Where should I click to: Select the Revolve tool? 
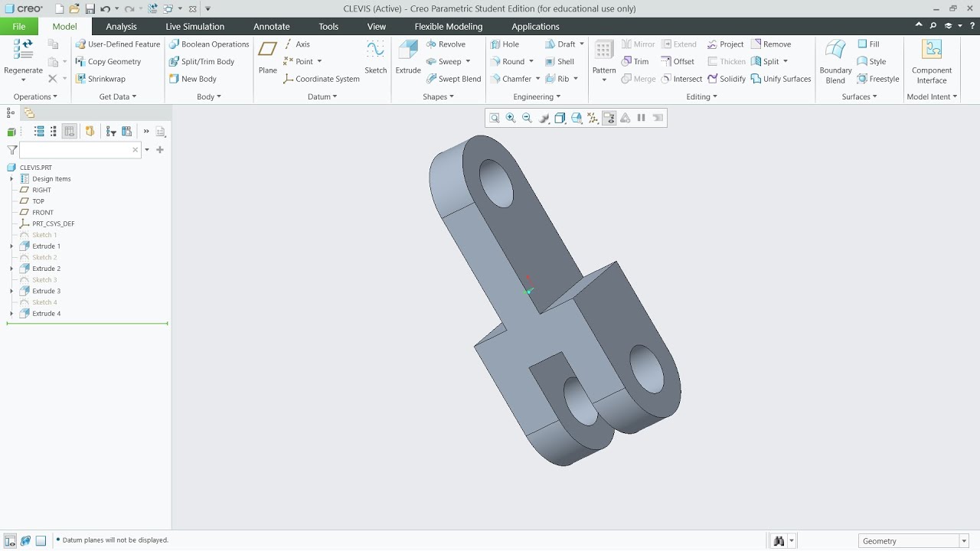click(x=446, y=44)
